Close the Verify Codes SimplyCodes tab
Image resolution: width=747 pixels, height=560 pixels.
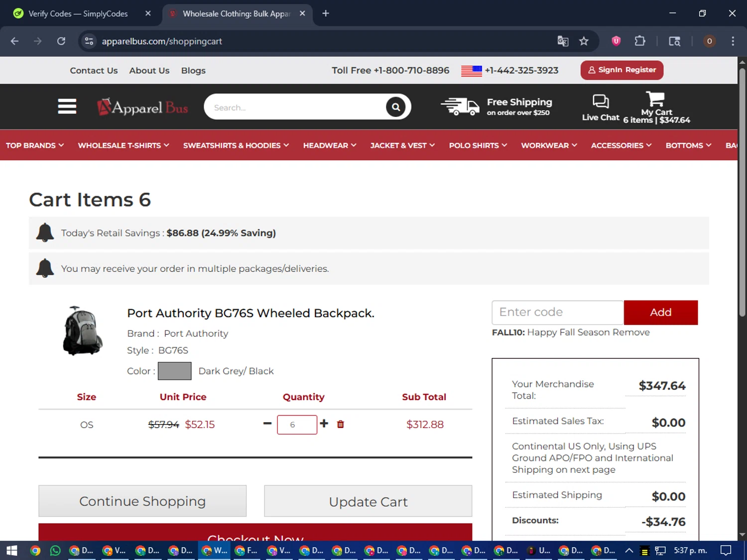[x=148, y=13]
